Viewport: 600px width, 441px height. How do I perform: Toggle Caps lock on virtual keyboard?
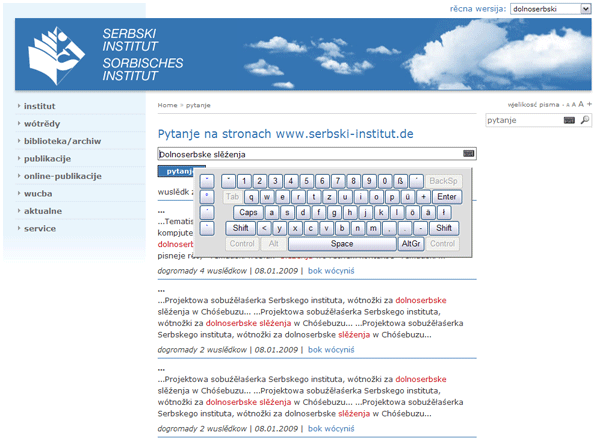click(248, 212)
